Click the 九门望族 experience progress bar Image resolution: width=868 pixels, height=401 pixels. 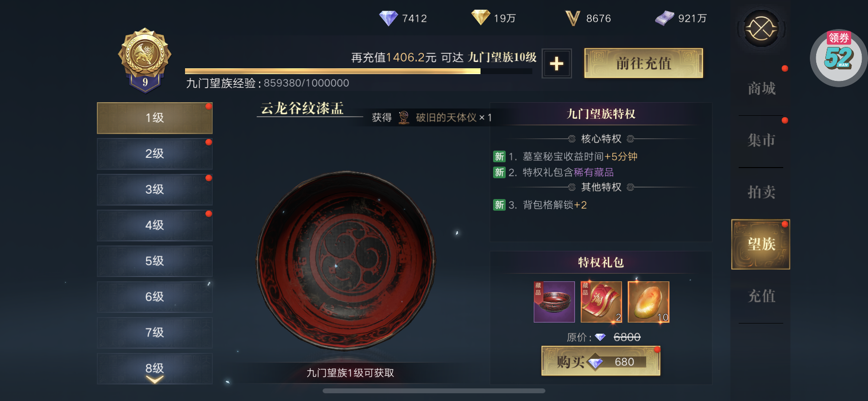[x=358, y=71]
